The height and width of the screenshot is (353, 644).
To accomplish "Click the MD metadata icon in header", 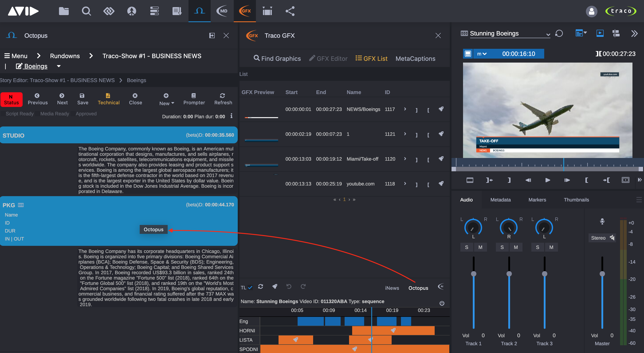I will coord(222,11).
